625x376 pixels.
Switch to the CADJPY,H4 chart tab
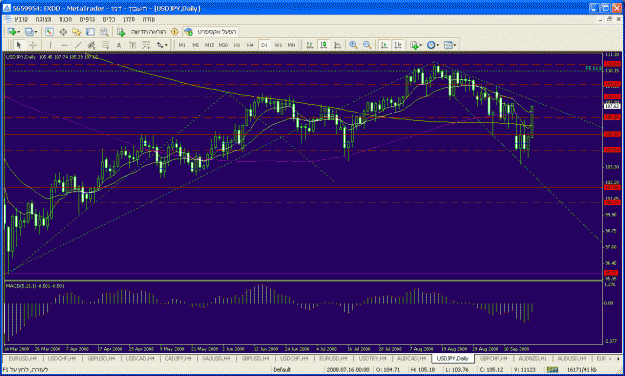[178, 359]
